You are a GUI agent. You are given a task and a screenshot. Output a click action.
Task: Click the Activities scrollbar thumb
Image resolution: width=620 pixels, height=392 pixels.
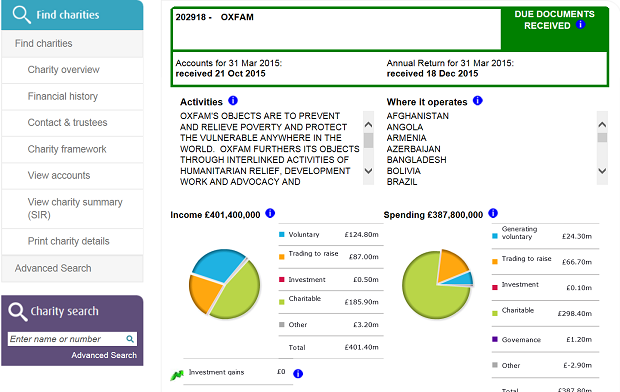point(368,140)
